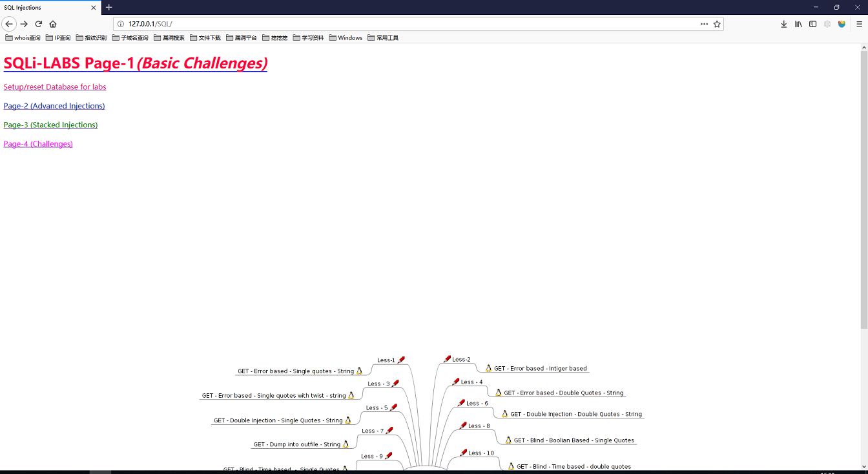868x474 pixels.
Task: Click the pencil icon beside Less - 9
Action: point(388,455)
